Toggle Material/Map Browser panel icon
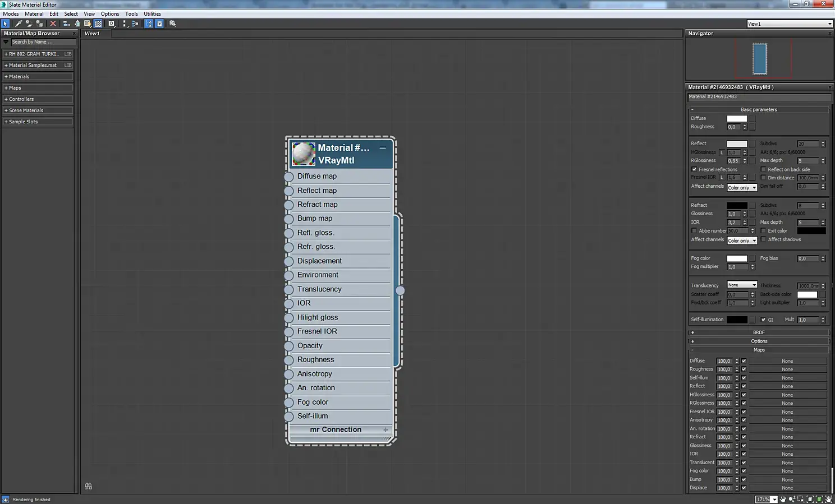 click(x=149, y=24)
